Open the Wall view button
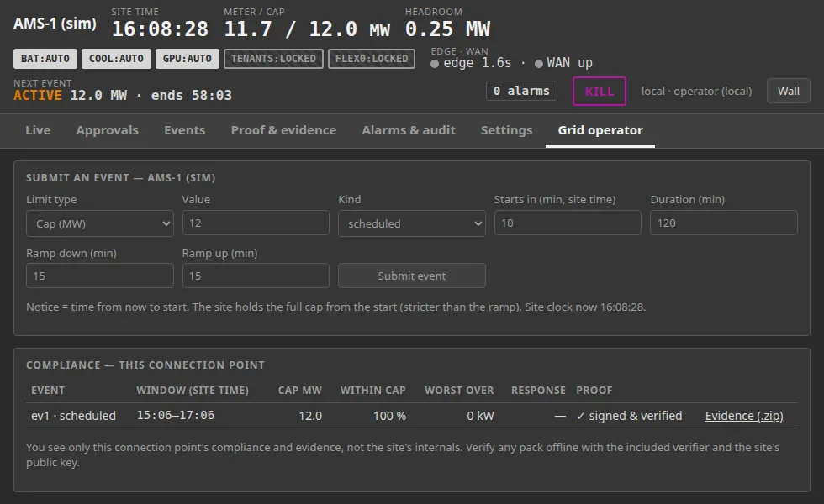 click(x=789, y=91)
